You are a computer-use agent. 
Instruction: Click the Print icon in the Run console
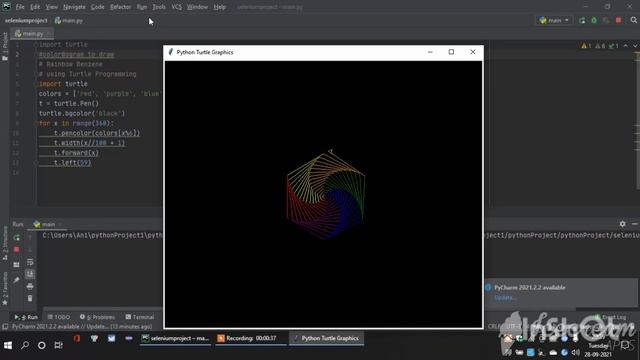[x=30, y=287]
